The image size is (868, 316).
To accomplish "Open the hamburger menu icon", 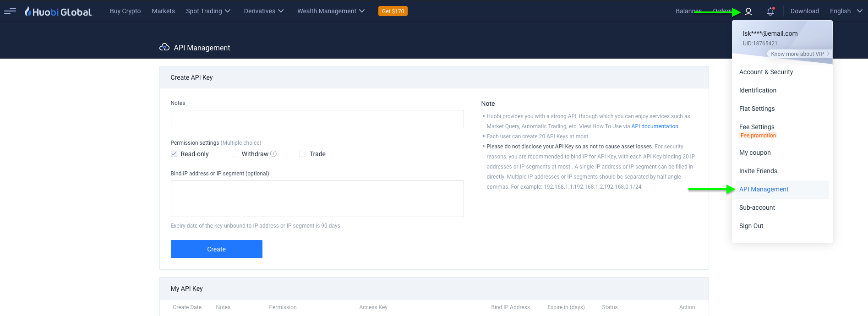I will pos(10,11).
